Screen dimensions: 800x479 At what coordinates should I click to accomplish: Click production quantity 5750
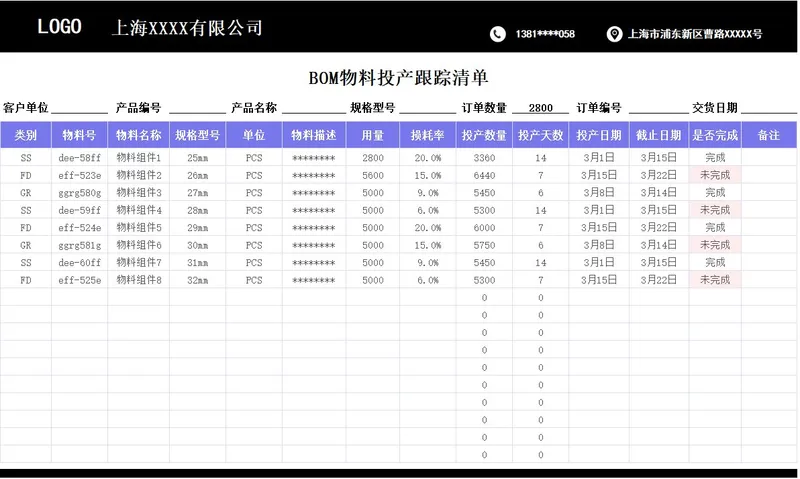(x=484, y=245)
